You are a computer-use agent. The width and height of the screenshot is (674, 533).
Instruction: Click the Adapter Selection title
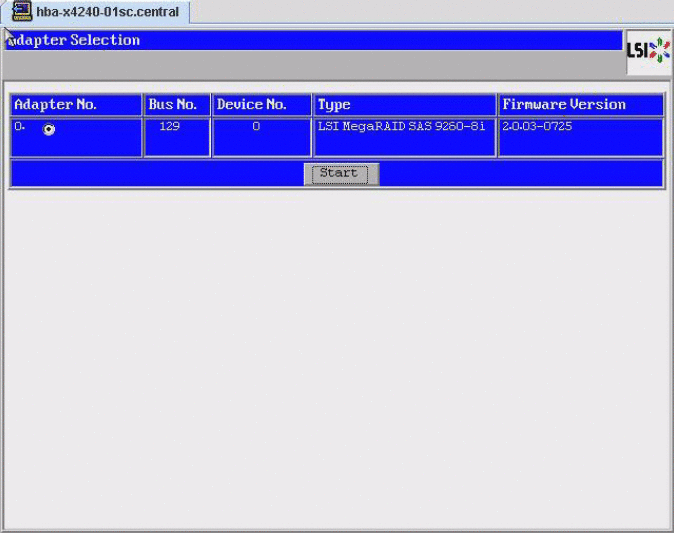[x=74, y=40]
